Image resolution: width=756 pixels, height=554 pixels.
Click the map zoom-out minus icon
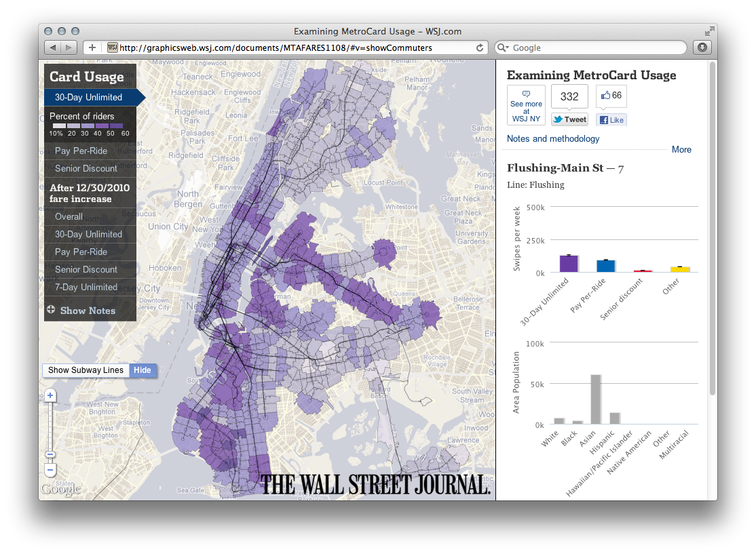50,469
